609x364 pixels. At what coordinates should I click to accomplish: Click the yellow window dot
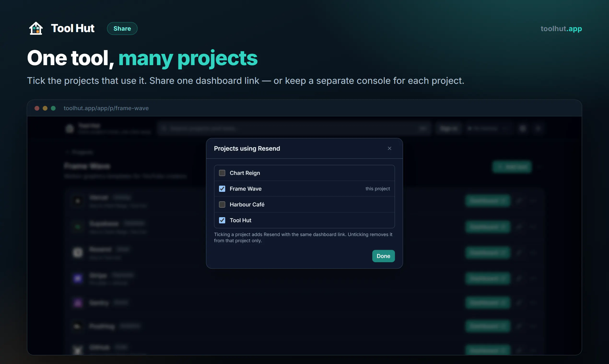pyautogui.click(x=45, y=108)
